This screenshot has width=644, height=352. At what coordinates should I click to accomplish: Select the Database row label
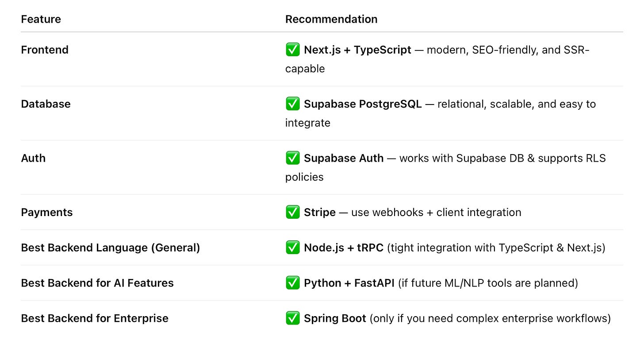46,104
